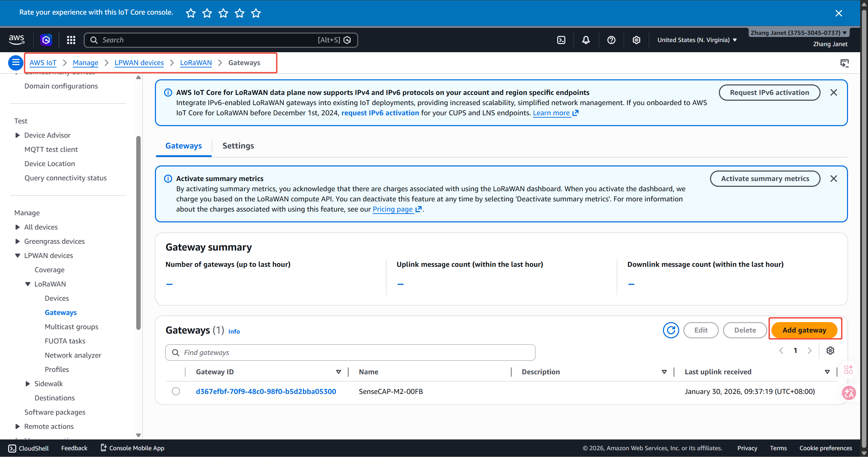Open the help question-mark menu
This screenshot has height=457, width=868.
[x=611, y=40]
